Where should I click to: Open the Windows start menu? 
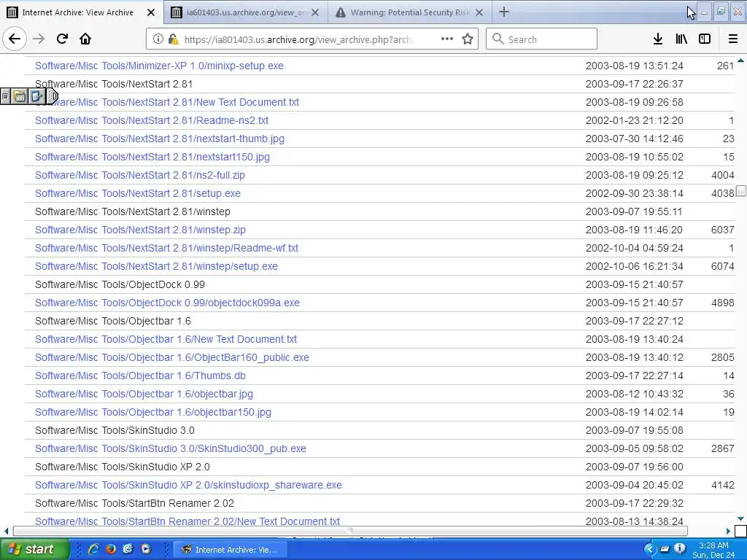pyautogui.click(x=34, y=550)
